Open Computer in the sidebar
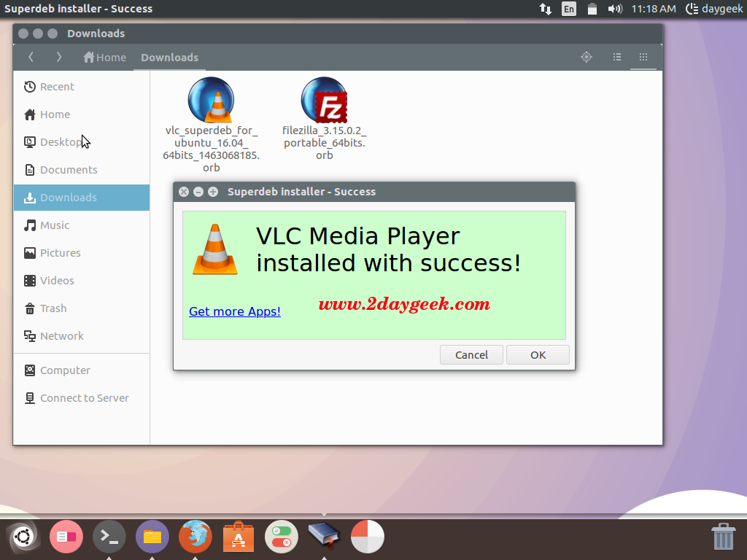This screenshot has height=560, width=747. click(x=82, y=370)
